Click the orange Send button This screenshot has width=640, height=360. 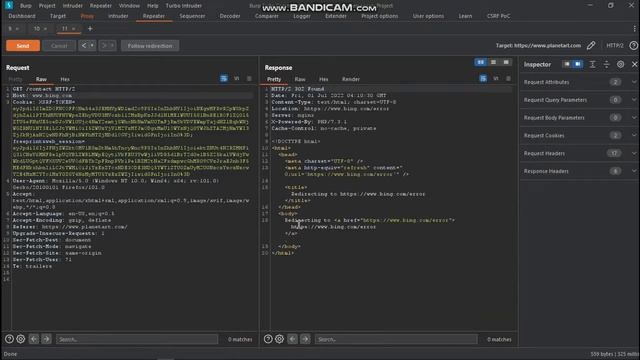click(x=23, y=46)
